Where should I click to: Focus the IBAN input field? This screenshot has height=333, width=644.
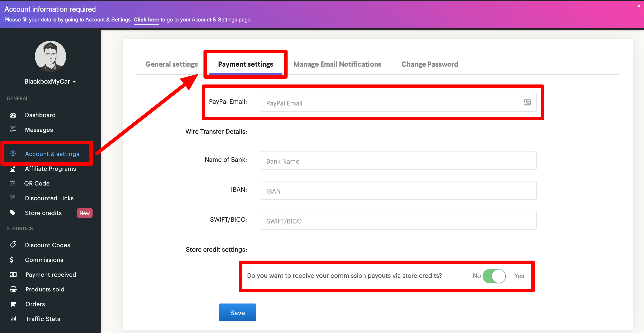pyautogui.click(x=398, y=190)
